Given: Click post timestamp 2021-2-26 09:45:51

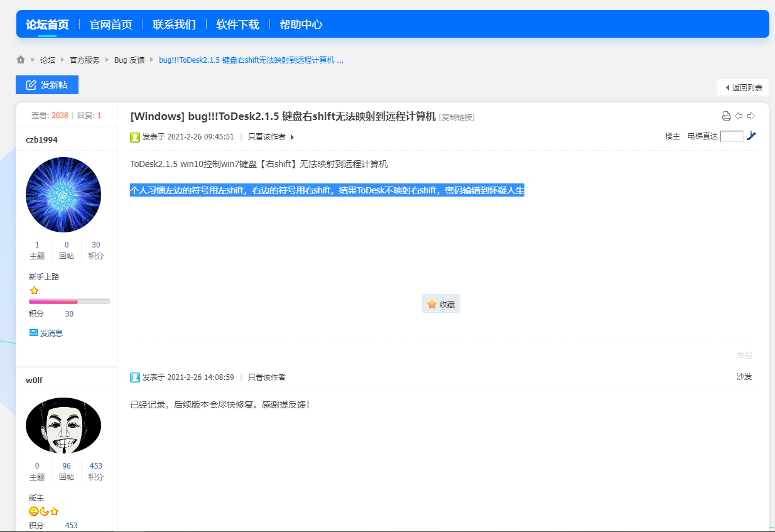Looking at the screenshot, I should [201, 137].
